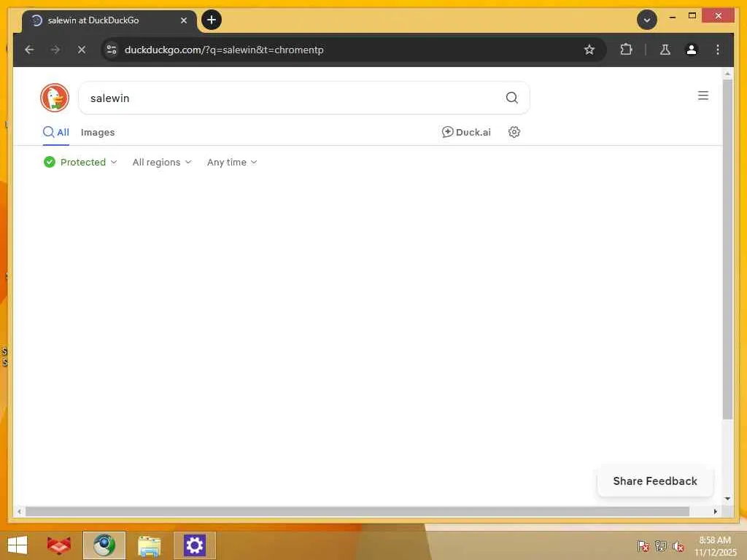The height and width of the screenshot is (560, 747).
Task: Click the search magnifier icon in search box
Action: 511,98
